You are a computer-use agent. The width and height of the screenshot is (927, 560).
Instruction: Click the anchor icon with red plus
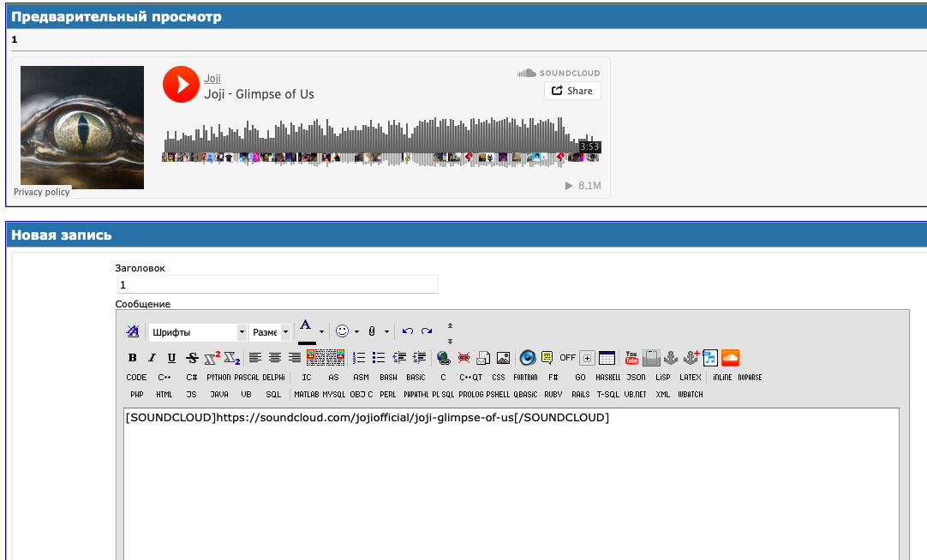[x=691, y=357]
